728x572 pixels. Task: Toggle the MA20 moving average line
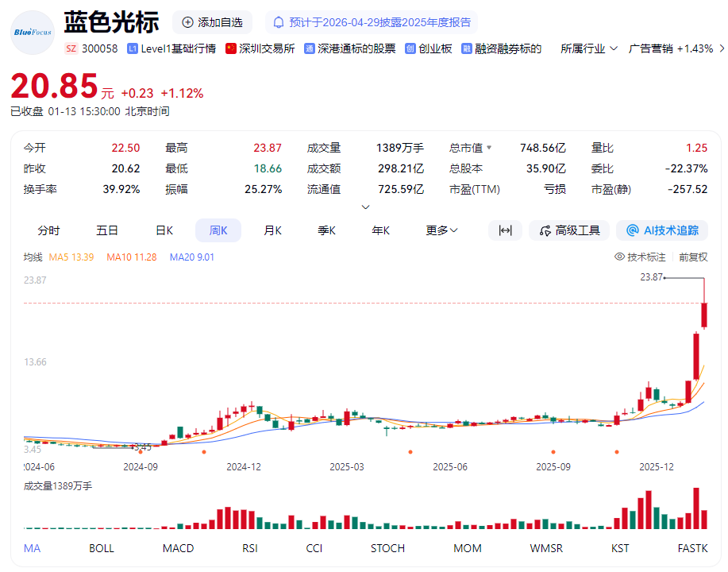click(191, 257)
